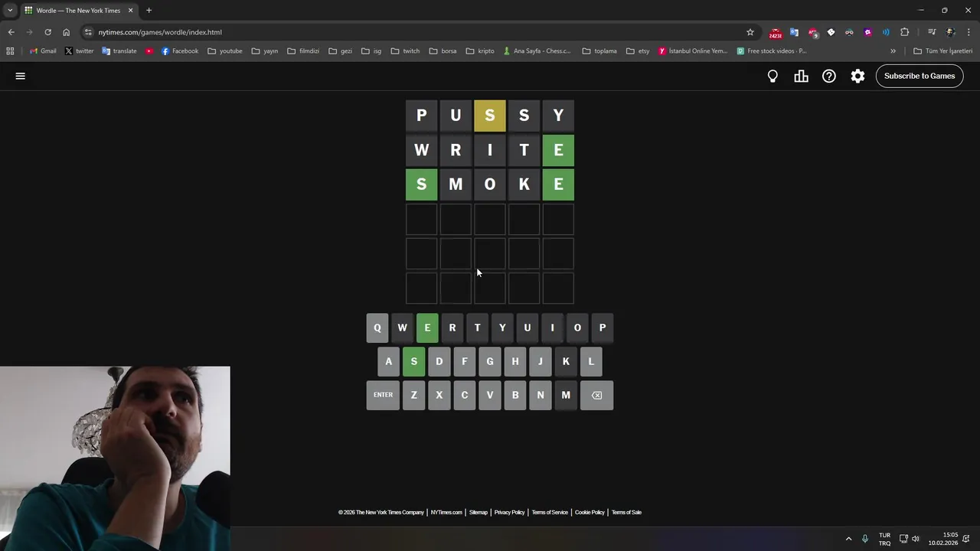Viewport: 980px width, 551px height.
Task: Open the hints lightbulb icon
Action: coord(773,76)
